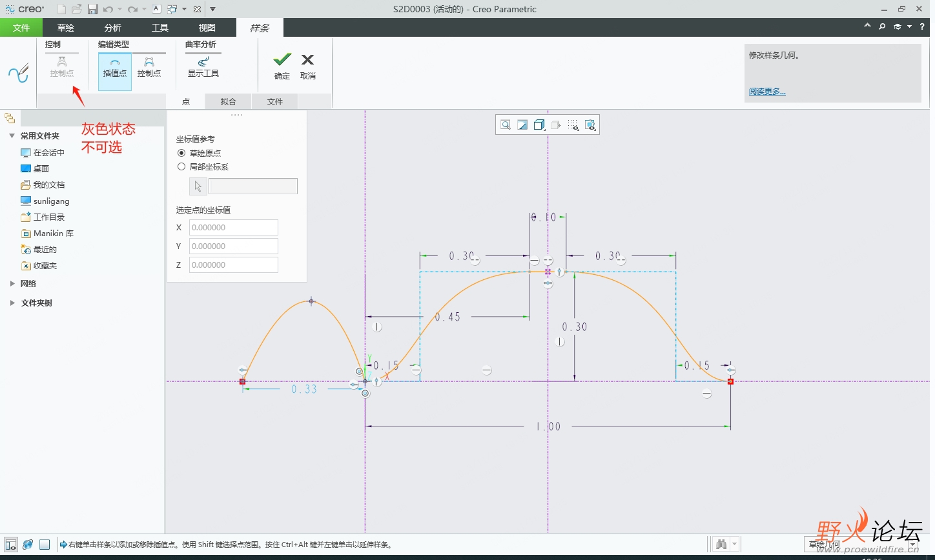Click the full screen square icon in status bar
Image resolution: width=935 pixels, height=560 pixels.
45,545
